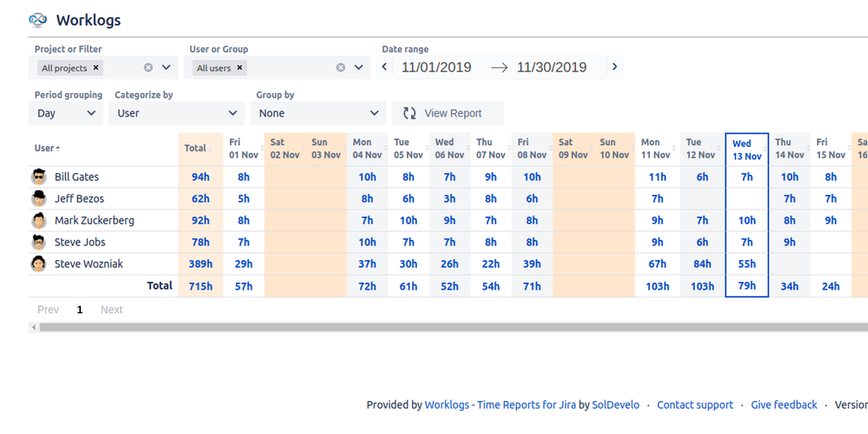Sort by Mon 11 Nov column
The width and height of the screenshot is (868, 434).
(x=657, y=149)
